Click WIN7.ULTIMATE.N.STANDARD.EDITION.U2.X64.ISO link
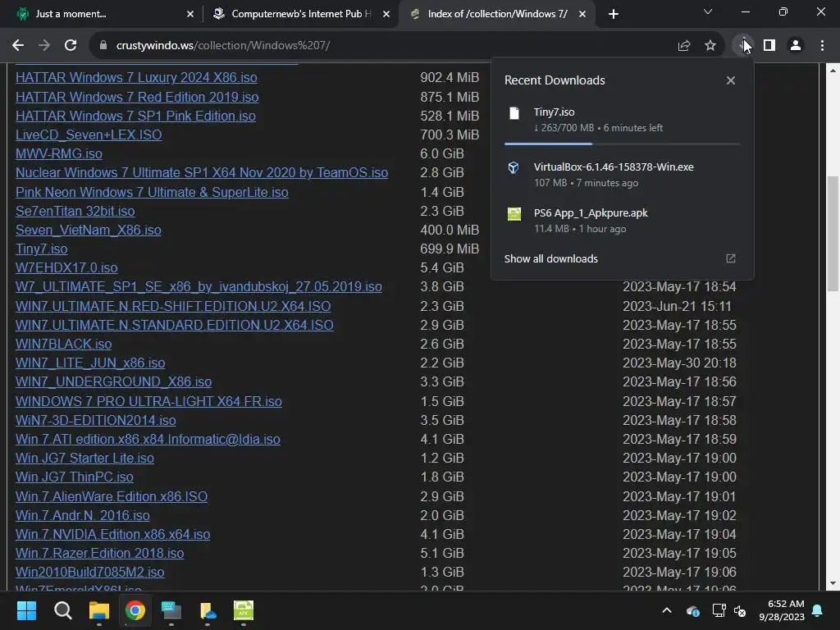 point(174,325)
